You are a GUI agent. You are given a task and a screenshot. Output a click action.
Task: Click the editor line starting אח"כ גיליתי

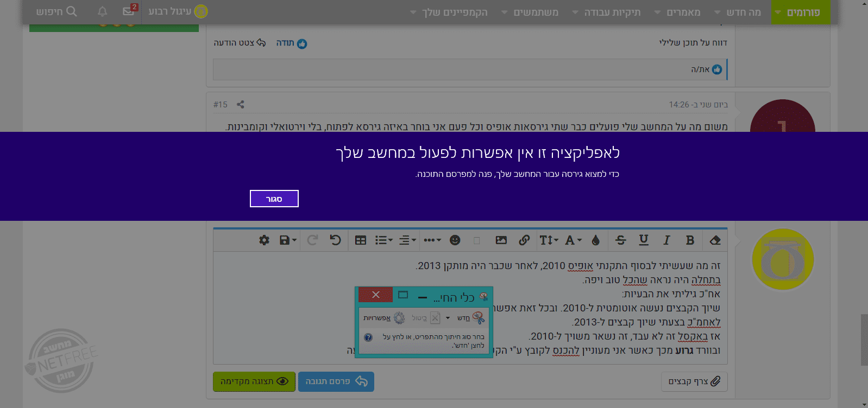click(671, 294)
